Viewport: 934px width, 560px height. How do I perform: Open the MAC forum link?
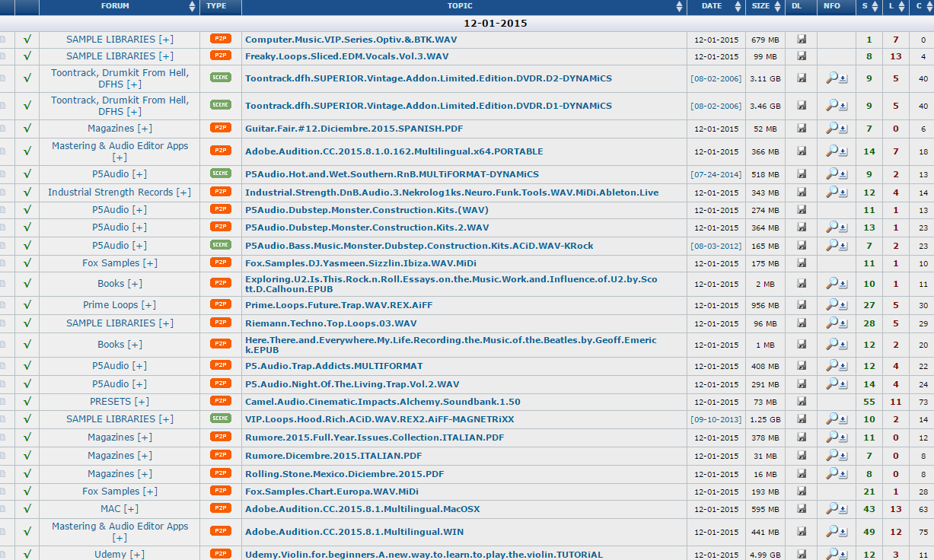tap(110, 509)
